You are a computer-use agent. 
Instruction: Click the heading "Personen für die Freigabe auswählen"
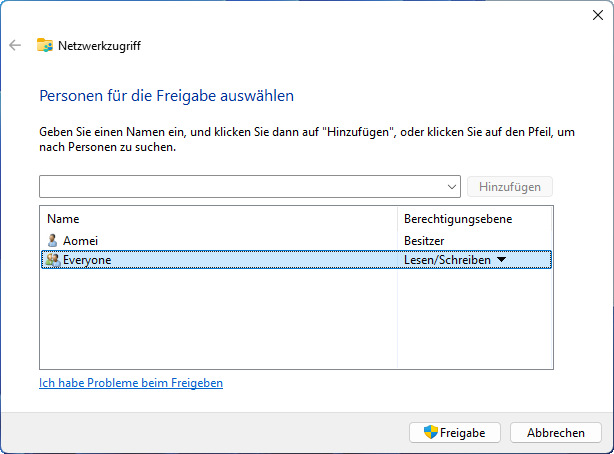click(166, 96)
